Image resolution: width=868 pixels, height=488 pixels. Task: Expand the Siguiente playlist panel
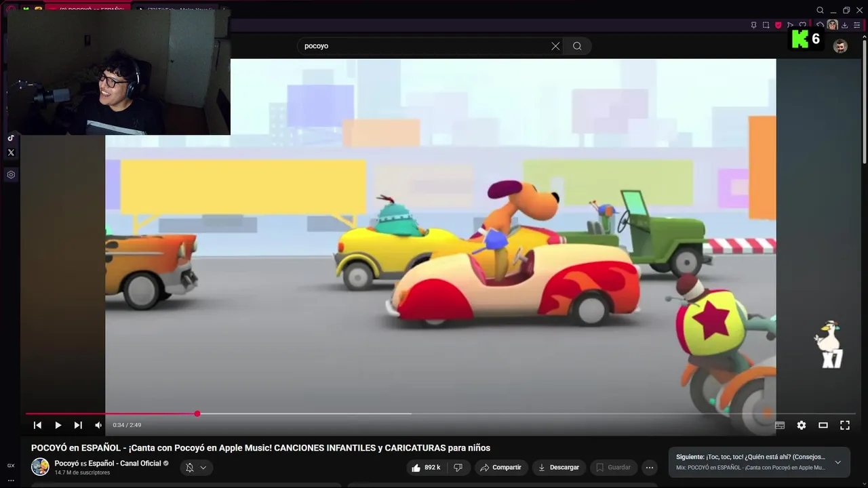point(837,462)
